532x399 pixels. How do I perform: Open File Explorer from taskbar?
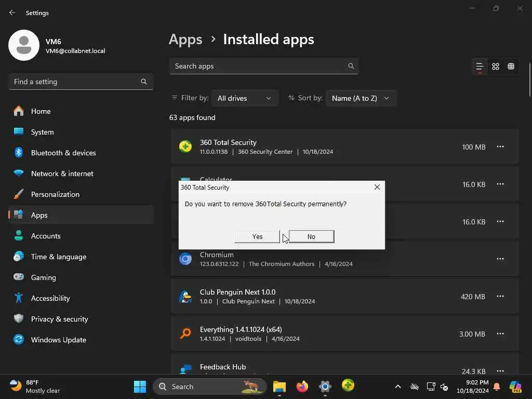279,387
